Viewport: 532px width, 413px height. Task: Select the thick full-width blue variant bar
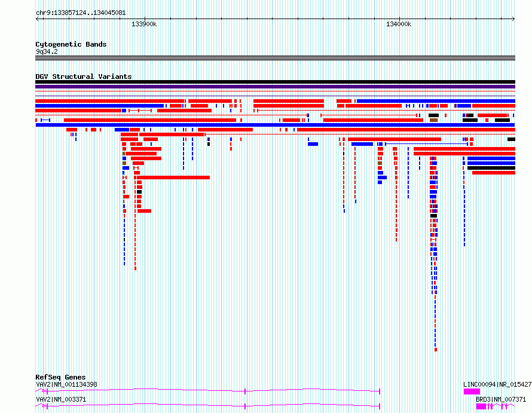click(275, 125)
